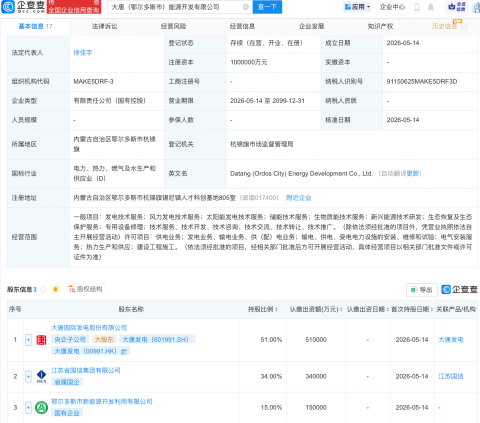Image resolution: width=480 pixels, height=423 pixels.
Task: Switch to the 基本信息 tab
Action: pos(35,26)
